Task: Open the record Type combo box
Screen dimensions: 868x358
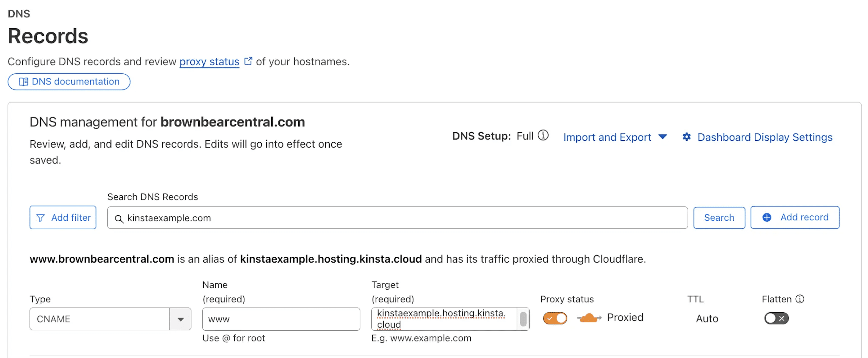Action: pyautogui.click(x=110, y=319)
